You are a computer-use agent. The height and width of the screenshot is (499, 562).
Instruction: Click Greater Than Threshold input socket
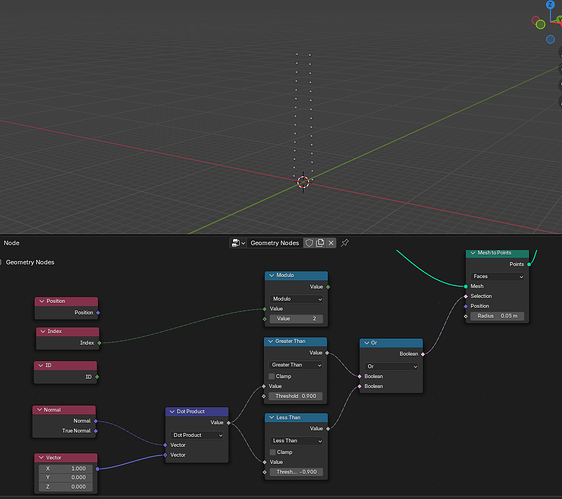pos(264,396)
